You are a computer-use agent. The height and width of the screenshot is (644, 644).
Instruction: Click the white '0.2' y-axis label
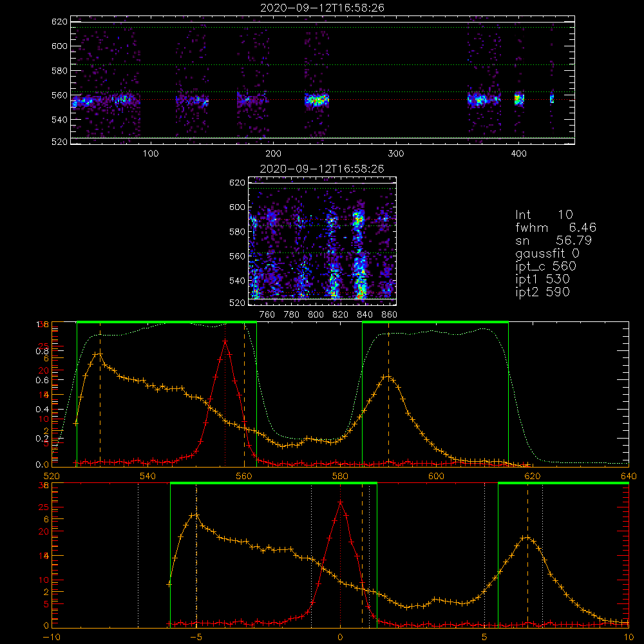(x=42, y=439)
